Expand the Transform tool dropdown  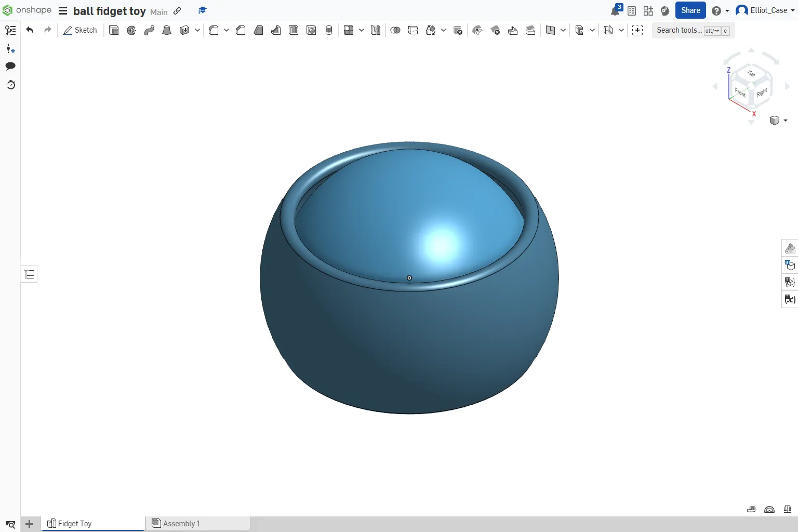[x=444, y=30]
